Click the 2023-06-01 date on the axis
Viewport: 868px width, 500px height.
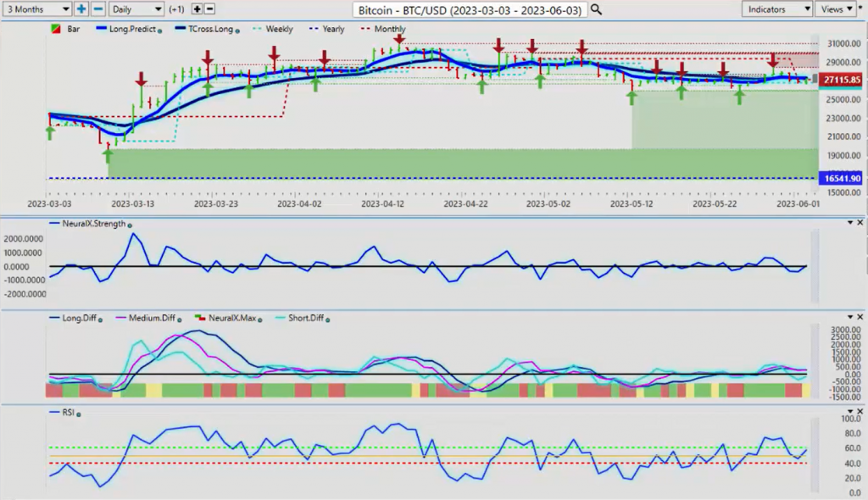coord(798,203)
